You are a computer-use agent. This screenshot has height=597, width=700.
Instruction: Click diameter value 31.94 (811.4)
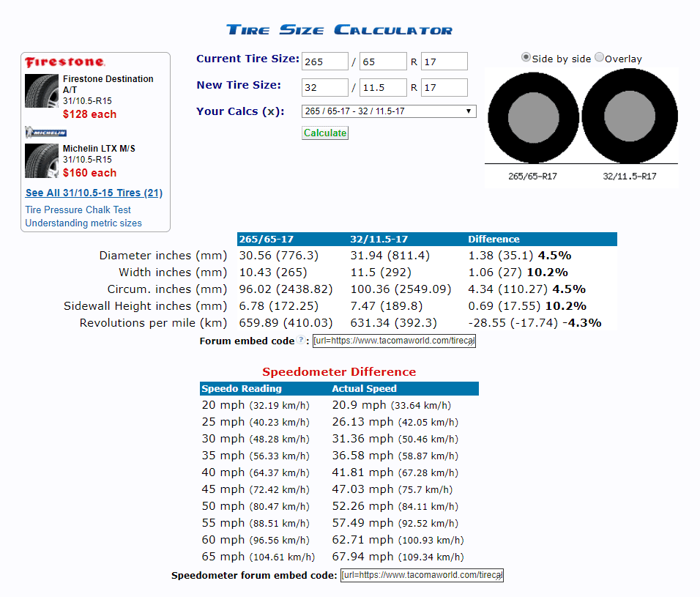pyautogui.click(x=390, y=256)
